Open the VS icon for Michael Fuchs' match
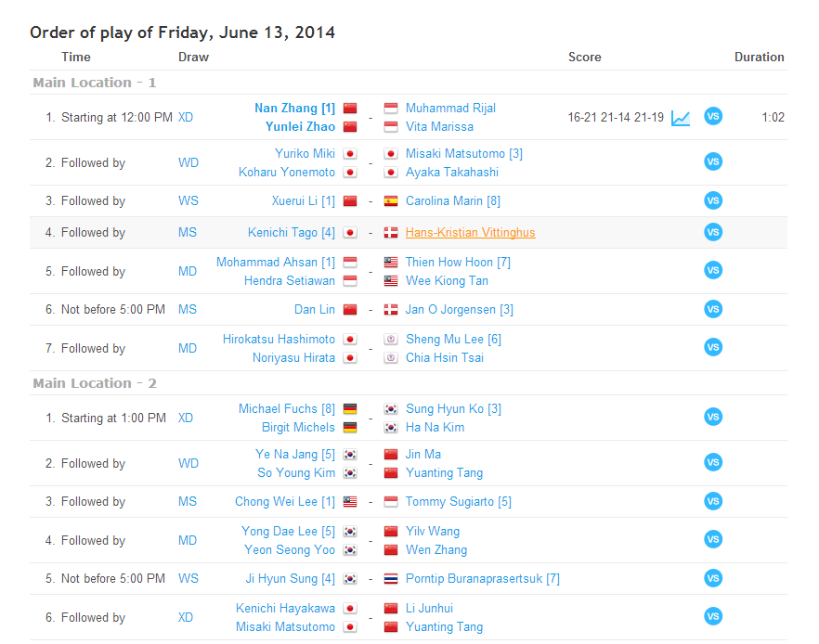Viewport: 819px width, 644px height. point(713,417)
